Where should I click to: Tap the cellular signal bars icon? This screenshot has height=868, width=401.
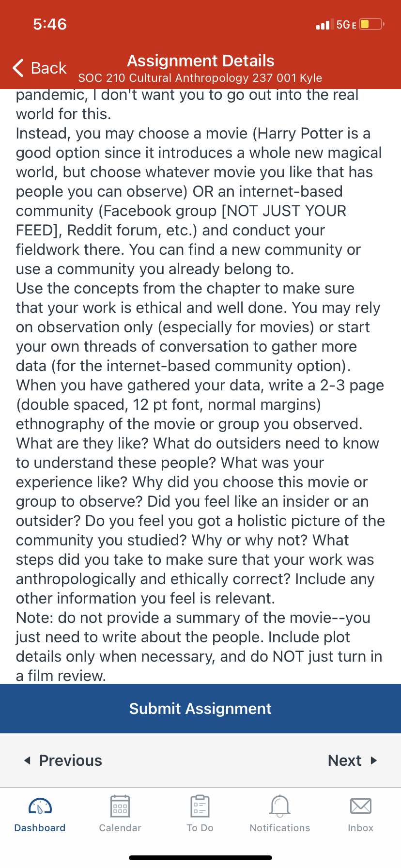pos(323,25)
